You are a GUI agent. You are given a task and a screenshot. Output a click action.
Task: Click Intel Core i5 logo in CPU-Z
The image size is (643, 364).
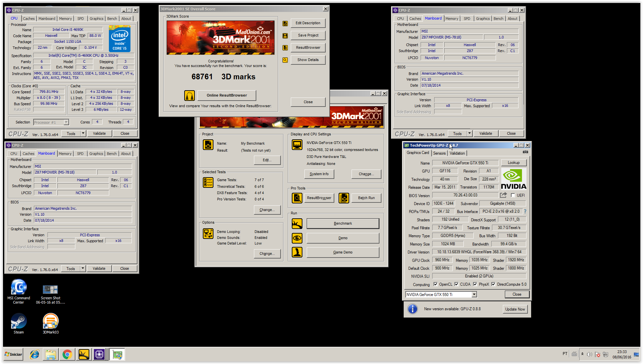(x=120, y=39)
